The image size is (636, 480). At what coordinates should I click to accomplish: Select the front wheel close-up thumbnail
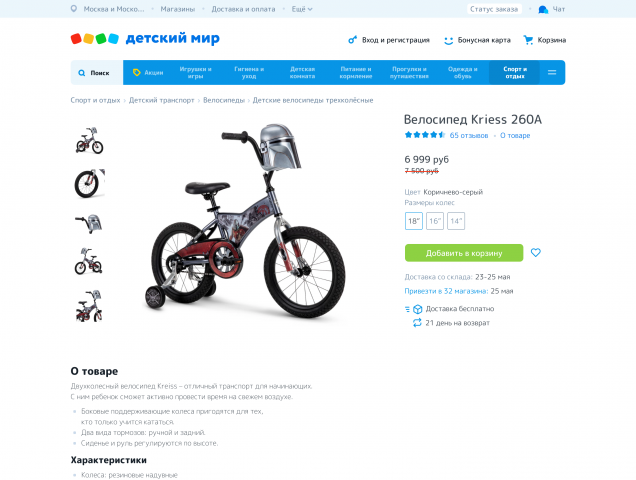[x=89, y=183]
